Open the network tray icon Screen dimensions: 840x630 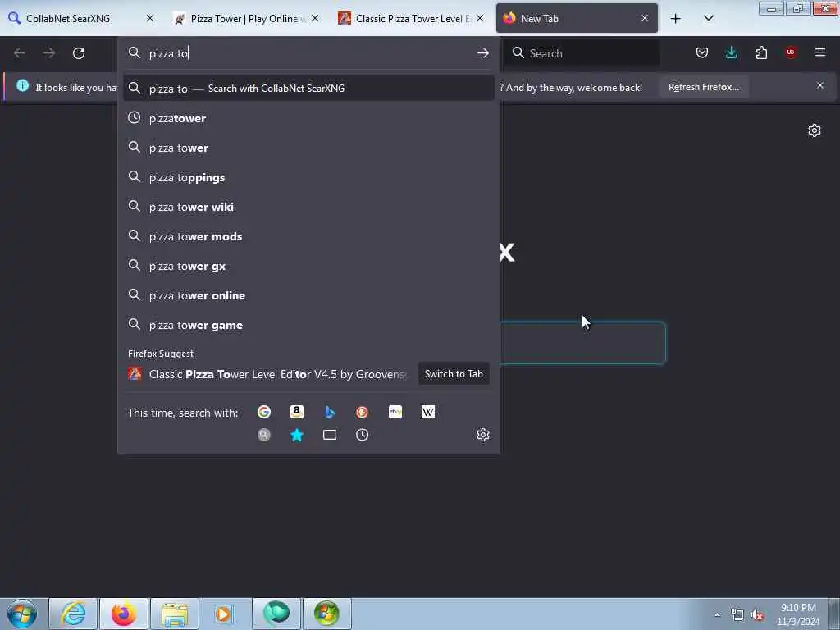737,615
